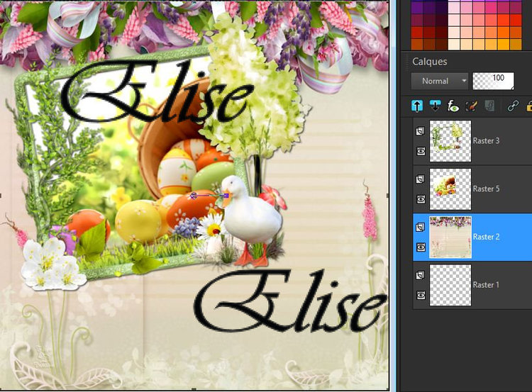Click overlapping-squares icon on Raster 3 row
This screenshot has width=532, height=392.
tap(421, 131)
